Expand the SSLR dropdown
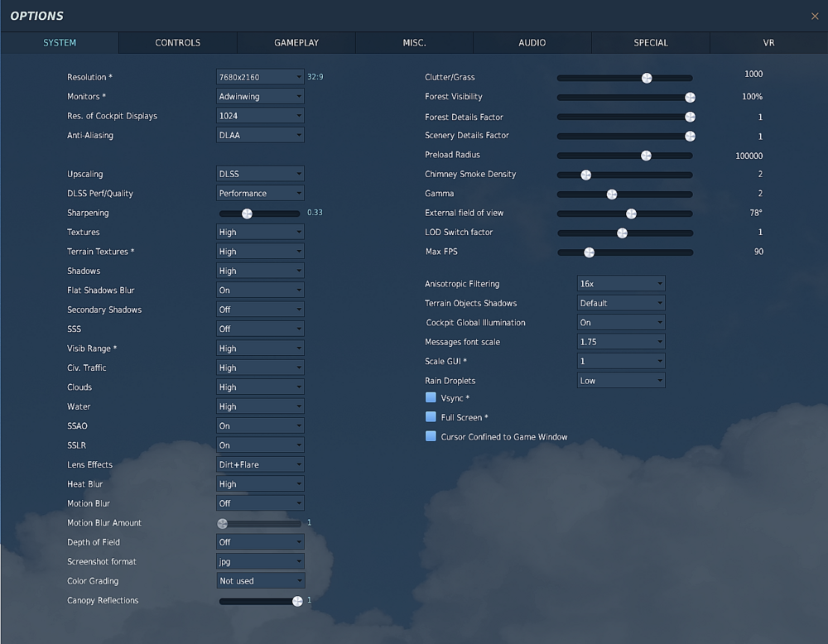 point(260,445)
